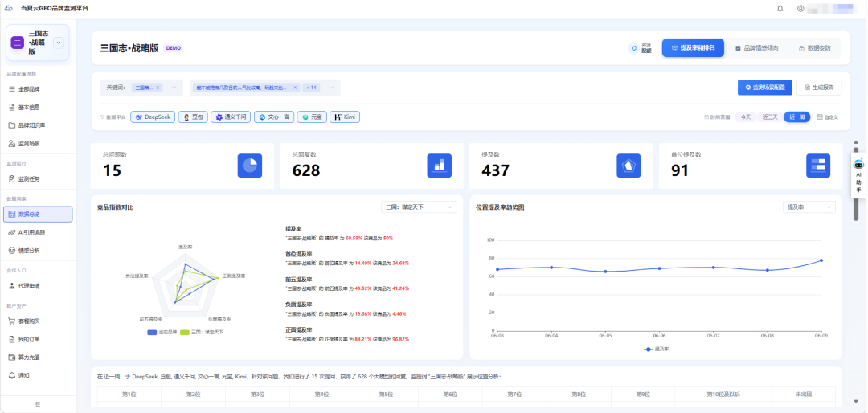The image size is (868, 413).
Task: Click the grid icon on 首位提及数 card
Action: [817, 166]
